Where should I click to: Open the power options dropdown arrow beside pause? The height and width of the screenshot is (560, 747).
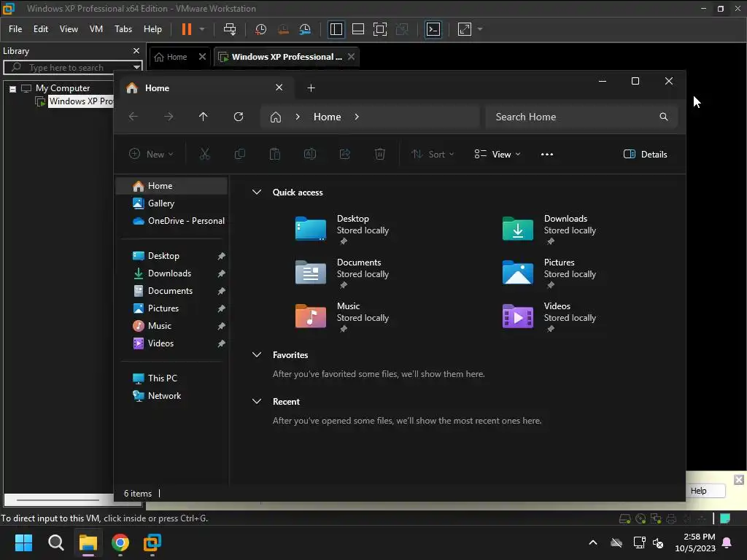coord(202,29)
